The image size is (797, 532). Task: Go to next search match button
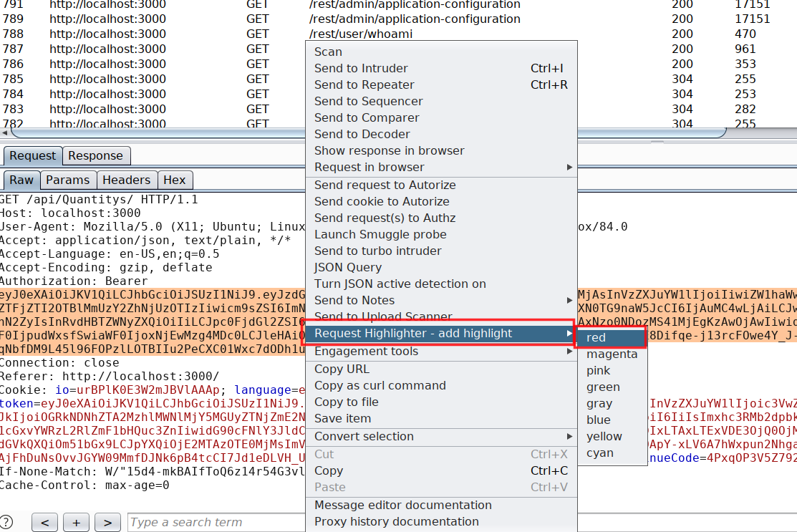107,523
